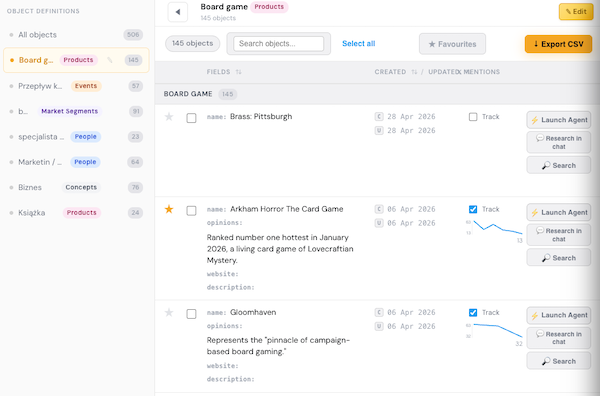Export objects with Export CSV
Viewport: 600px width, 396px height.
[558, 44]
